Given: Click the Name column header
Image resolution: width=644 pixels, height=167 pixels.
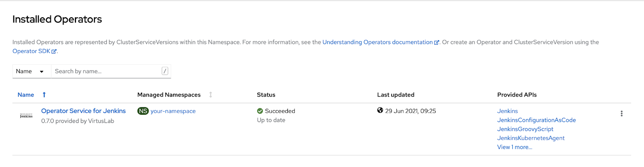Looking at the screenshot, I should [x=26, y=95].
